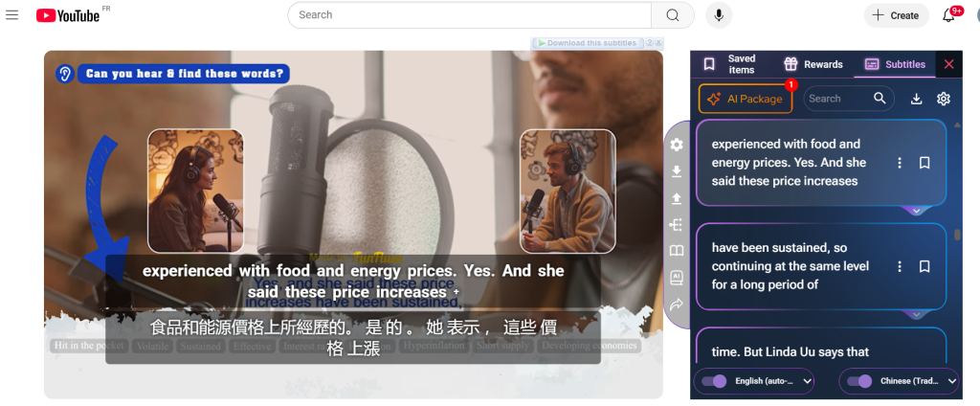Expand chevron below 'have been sustained' card

916,315
